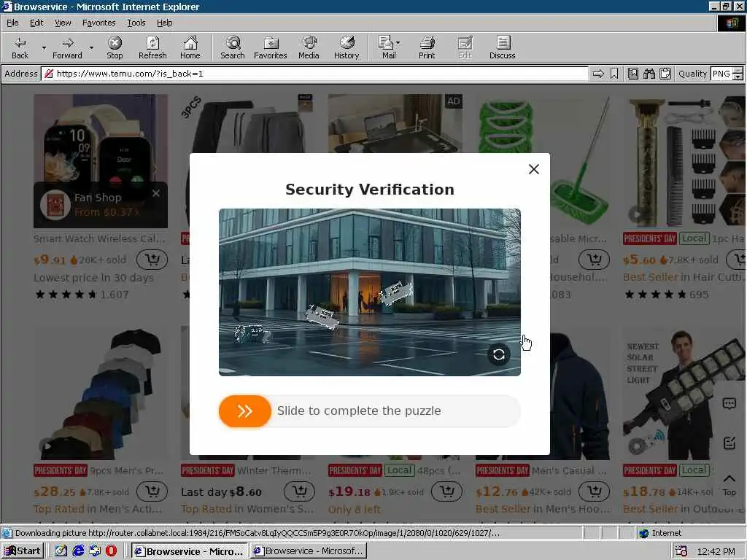
Task: Open the Media toolbar pane
Action: pyautogui.click(x=309, y=47)
